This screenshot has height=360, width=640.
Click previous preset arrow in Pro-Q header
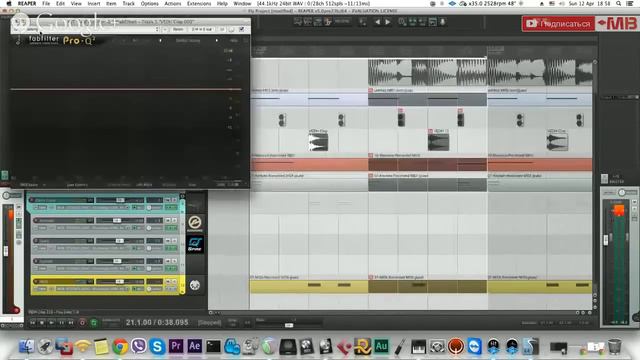pos(160,40)
